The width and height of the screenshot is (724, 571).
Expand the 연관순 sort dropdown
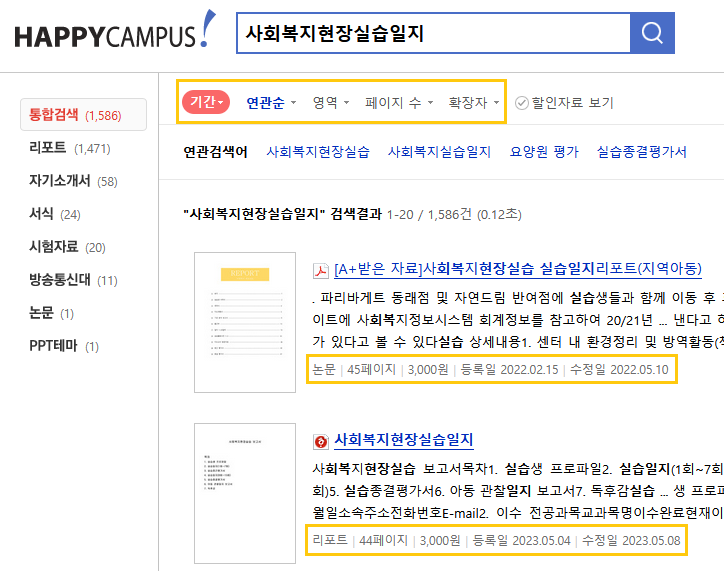point(271,102)
